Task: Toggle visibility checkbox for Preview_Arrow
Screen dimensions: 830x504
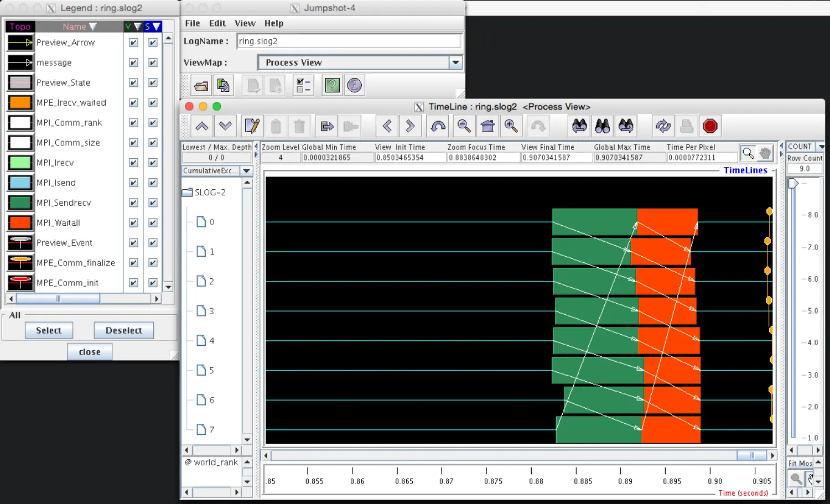Action: pyautogui.click(x=133, y=43)
